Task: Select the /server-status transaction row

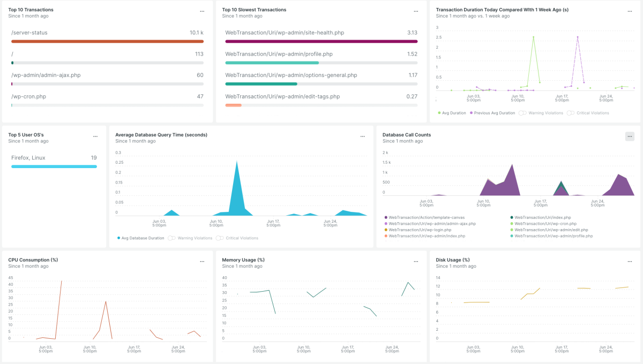Action: 107,33
